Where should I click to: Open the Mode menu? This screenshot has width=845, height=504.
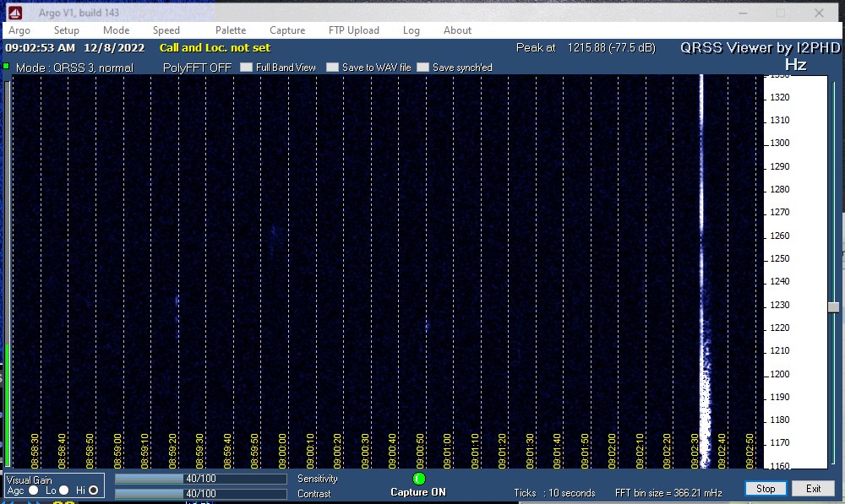coord(117,30)
